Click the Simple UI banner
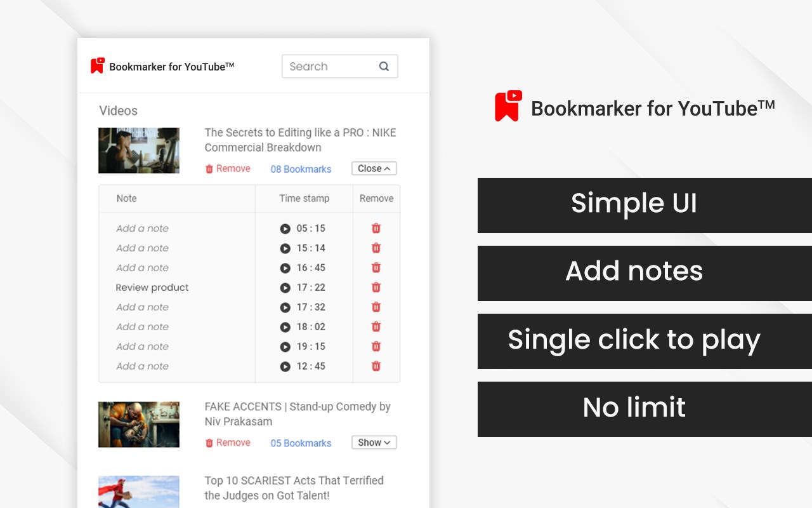This screenshot has height=508, width=812. pos(645,205)
